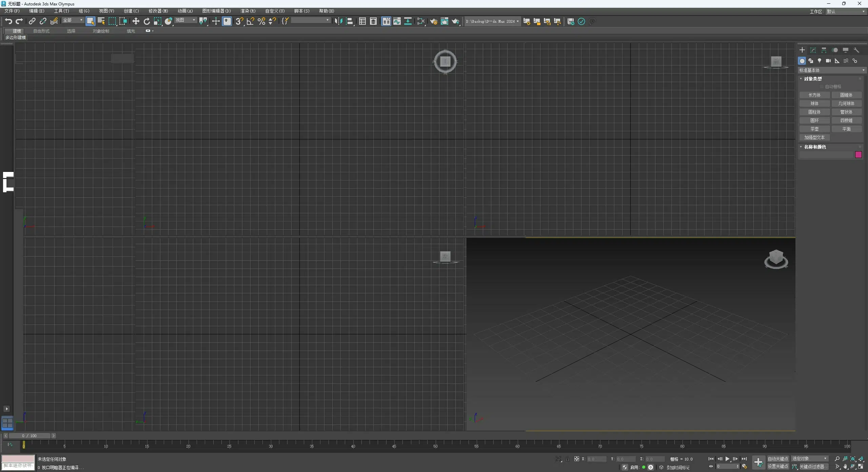Viewport: 868px width, 472px height.
Task: Select the Rotate tool in toolbar
Action: tap(146, 21)
